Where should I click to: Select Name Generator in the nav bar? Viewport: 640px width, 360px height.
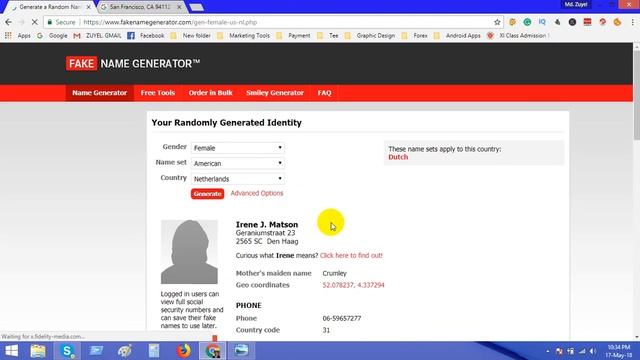coord(100,93)
